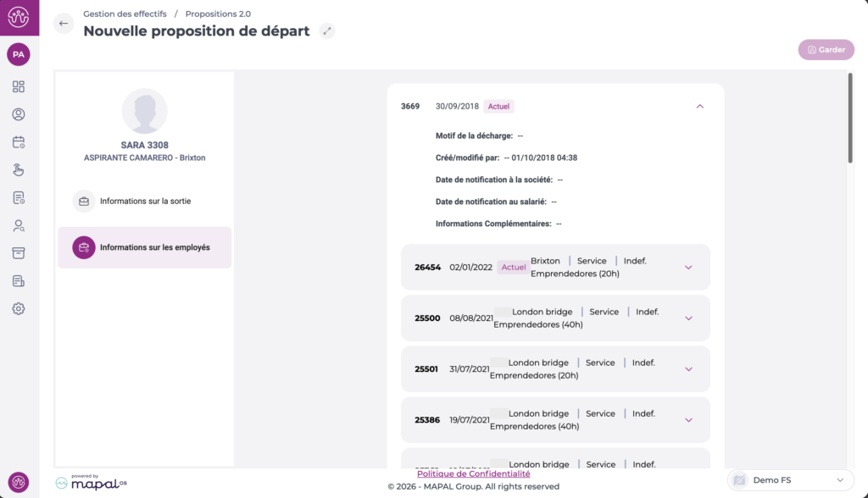Collapse the 3669 record panel

tap(699, 107)
